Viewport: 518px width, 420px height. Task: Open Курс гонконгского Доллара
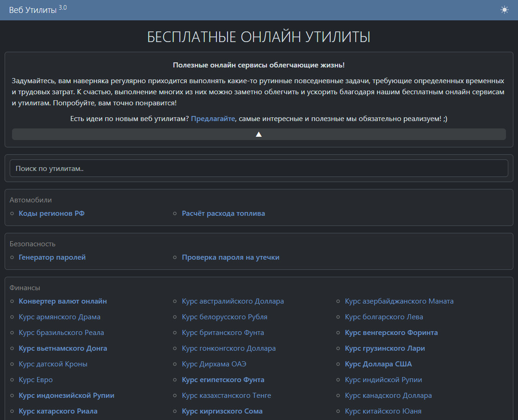pyautogui.click(x=228, y=348)
